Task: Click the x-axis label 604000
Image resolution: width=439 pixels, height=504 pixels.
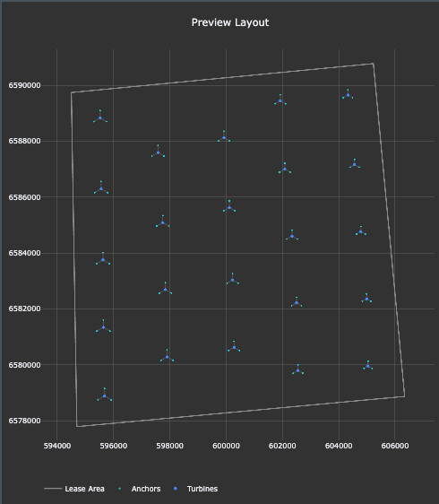Action: pyautogui.click(x=339, y=446)
